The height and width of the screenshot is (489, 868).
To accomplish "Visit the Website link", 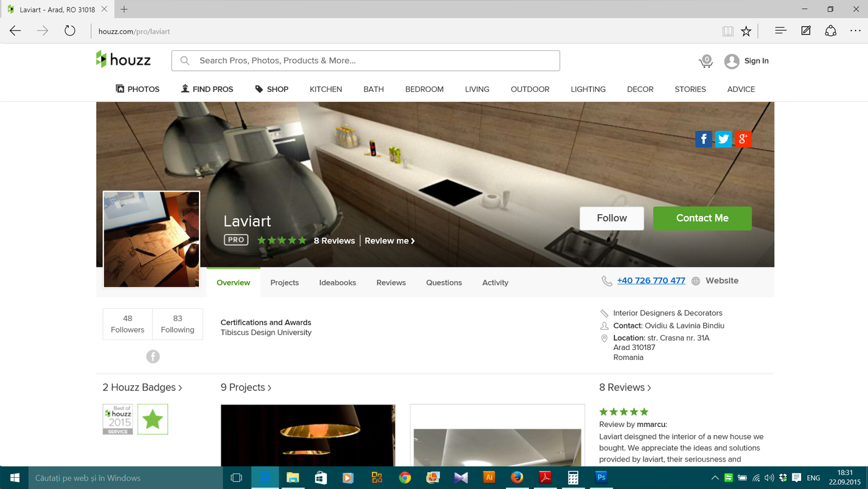I will click(722, 280).
